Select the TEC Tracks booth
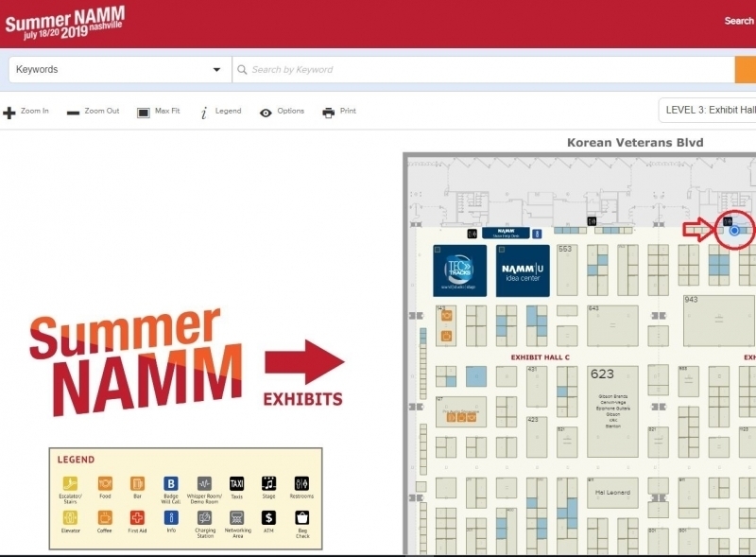The width and height of the screenshot is (756, 557). [460, 270]
